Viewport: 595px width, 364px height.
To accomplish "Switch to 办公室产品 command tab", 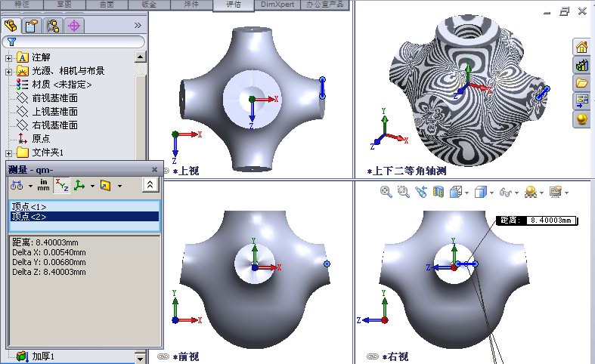I will point(325,5).
